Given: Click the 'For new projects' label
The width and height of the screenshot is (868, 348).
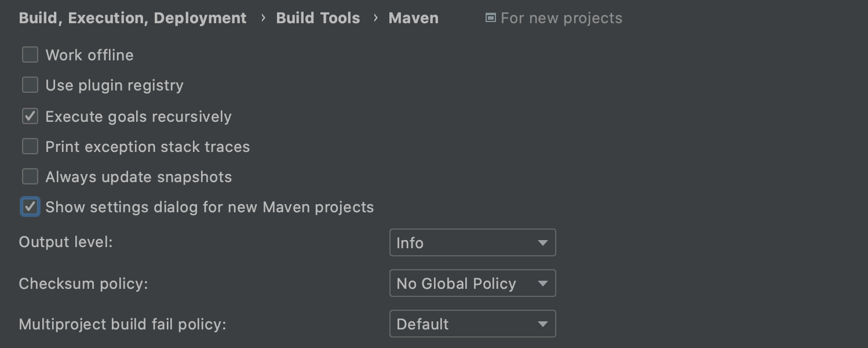Looking at the screenshot, I should tap(561, 18).
